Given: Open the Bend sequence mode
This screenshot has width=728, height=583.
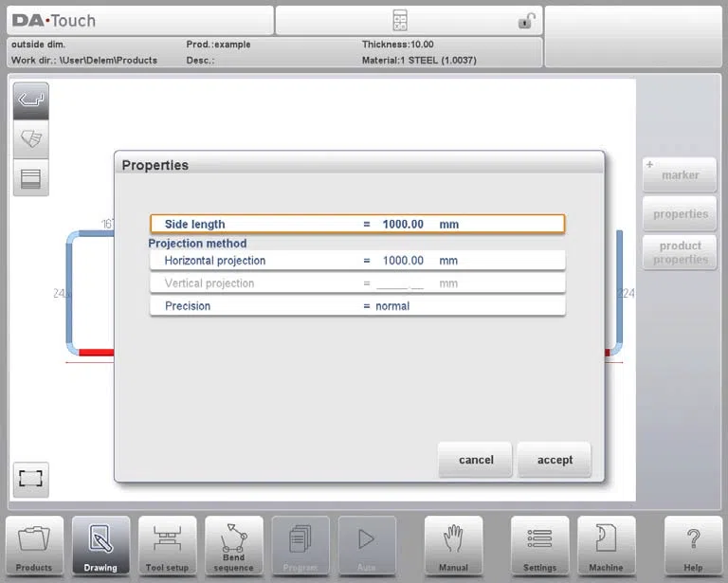Looking at the screenshot, I should (233, 546).
